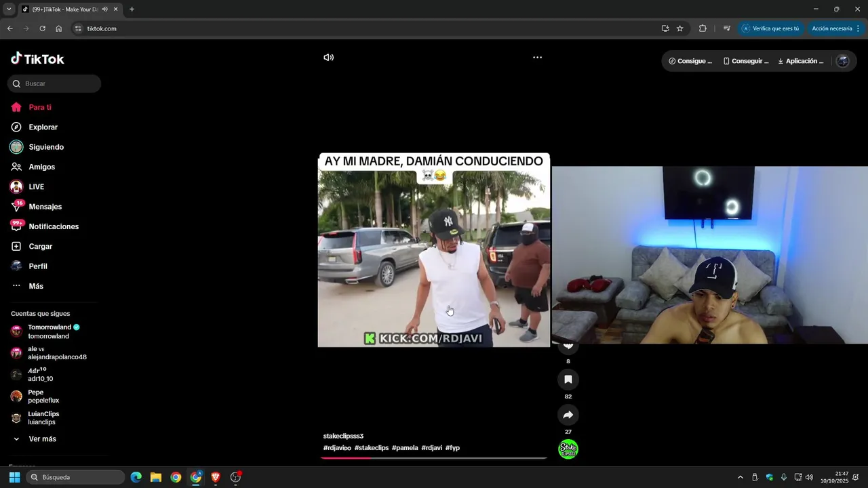The width and height of the screenshot is (868, 488).
Task: Open alejandrapolanco48 followed account
Action: point(49,352)
